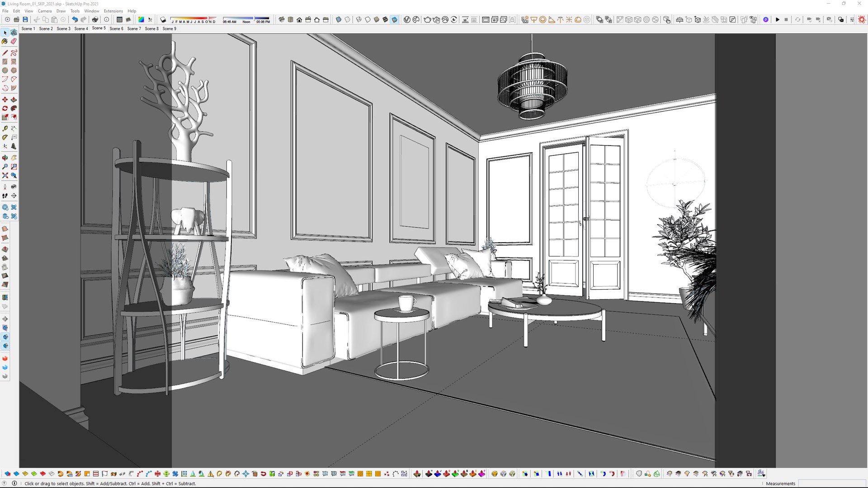Select the Tape Measure tool
This screenshot has width=868, height=488.
point(5,128)
